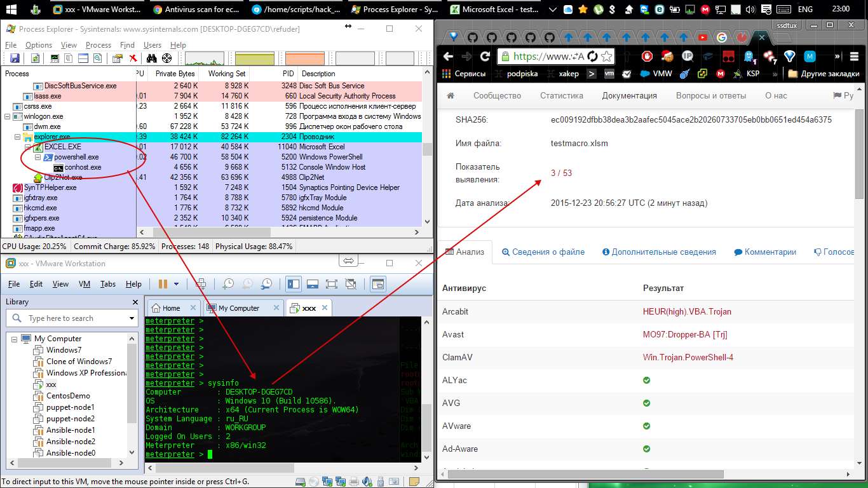Click the Google tab in browser
The height and width of the screenshot is (488, 868).
click(x=722, y=37)
